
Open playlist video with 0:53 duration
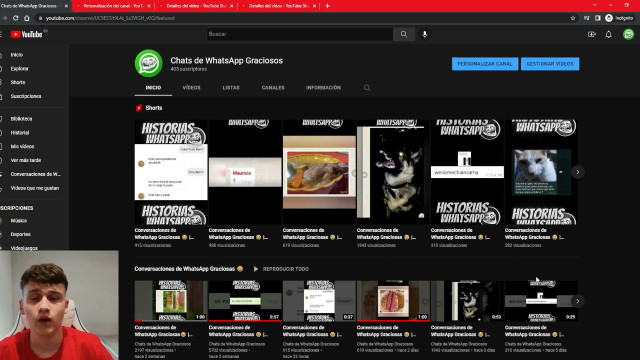point(467,301)
